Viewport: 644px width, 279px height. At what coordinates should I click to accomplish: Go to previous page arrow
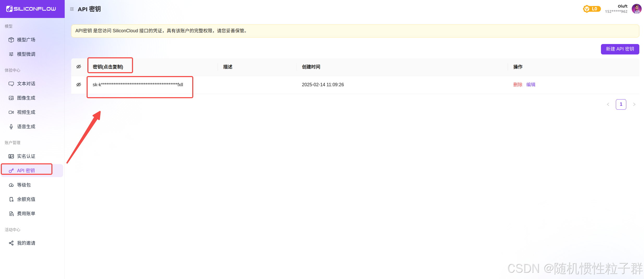[608, 104]
